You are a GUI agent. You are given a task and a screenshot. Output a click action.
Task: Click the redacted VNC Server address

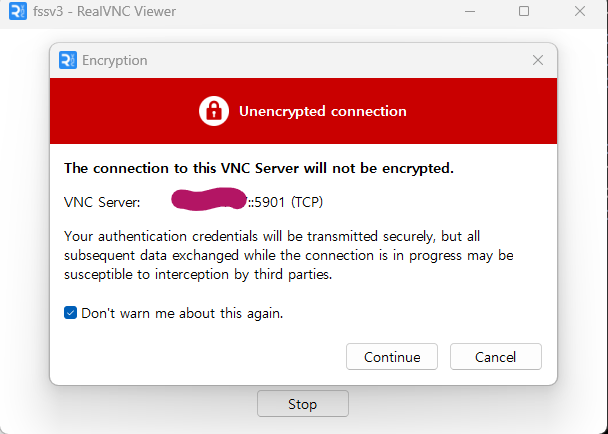click(x=209, y=199)
